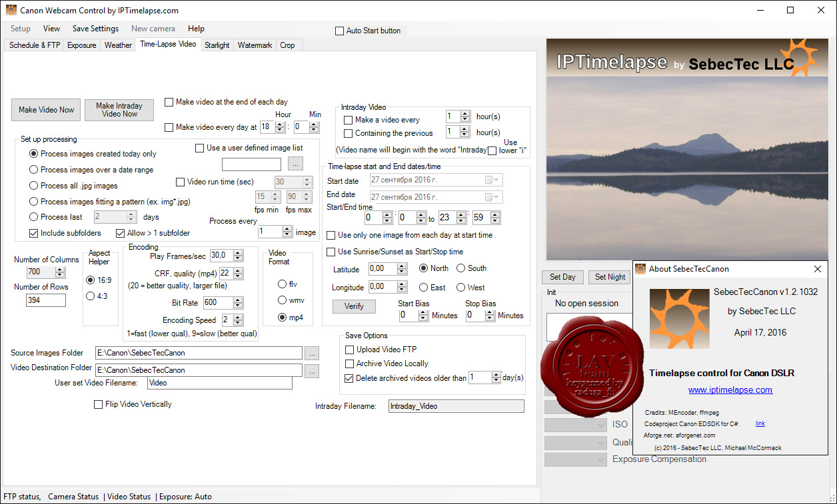Adjust Bit Rate spinner
Screen dimensions: 837x504
pos(237,302)
